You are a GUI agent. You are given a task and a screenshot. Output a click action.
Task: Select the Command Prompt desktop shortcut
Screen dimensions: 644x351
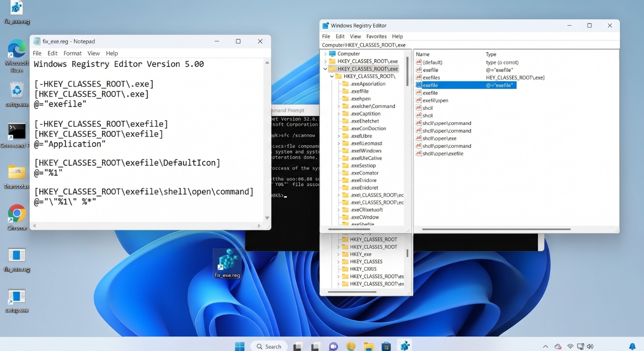coord(17,132)
